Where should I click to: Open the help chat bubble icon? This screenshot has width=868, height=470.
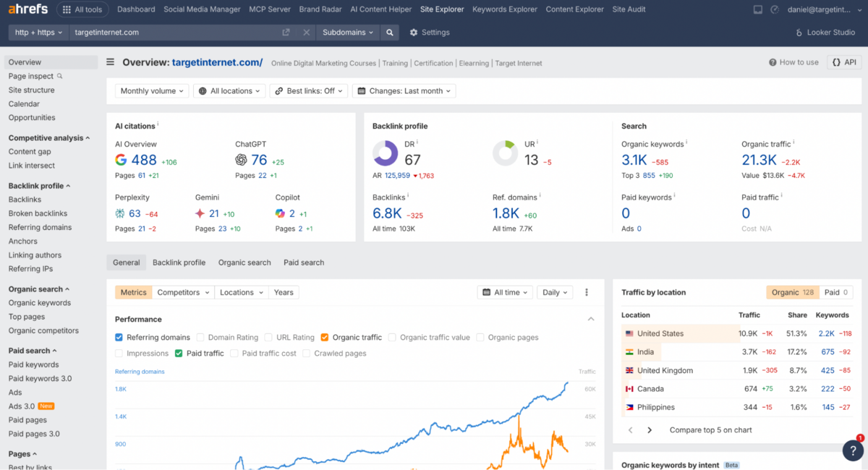853,450
